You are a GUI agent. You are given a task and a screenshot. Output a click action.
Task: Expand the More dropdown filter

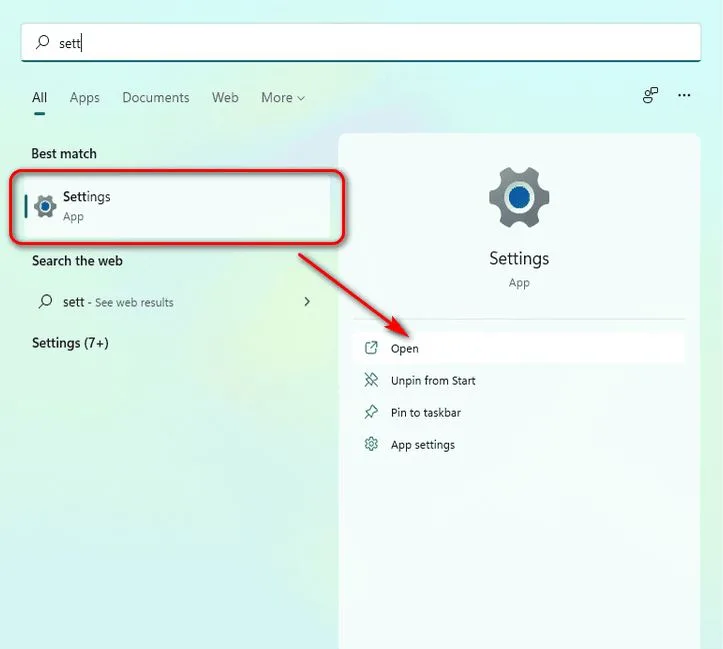coord(283,98)
